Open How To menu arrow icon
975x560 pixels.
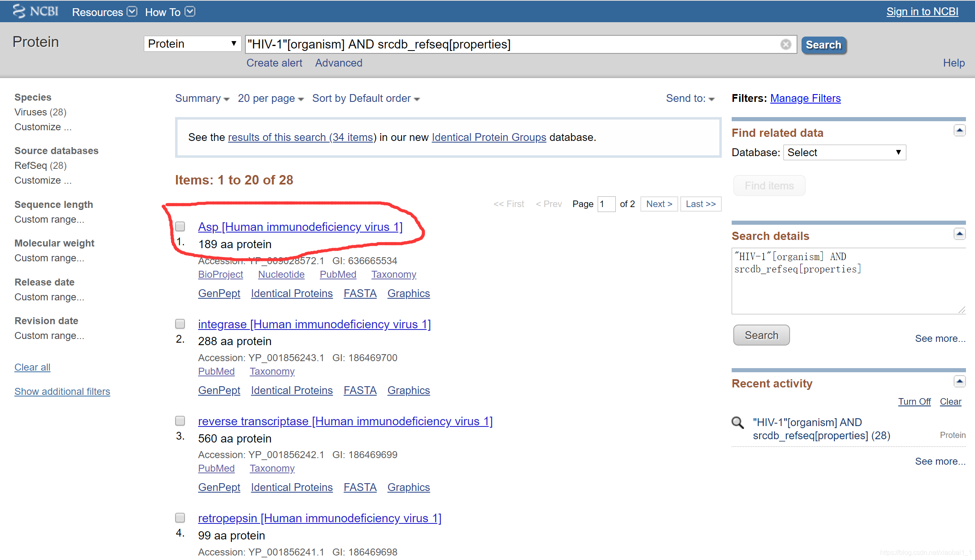pos(190,12)
